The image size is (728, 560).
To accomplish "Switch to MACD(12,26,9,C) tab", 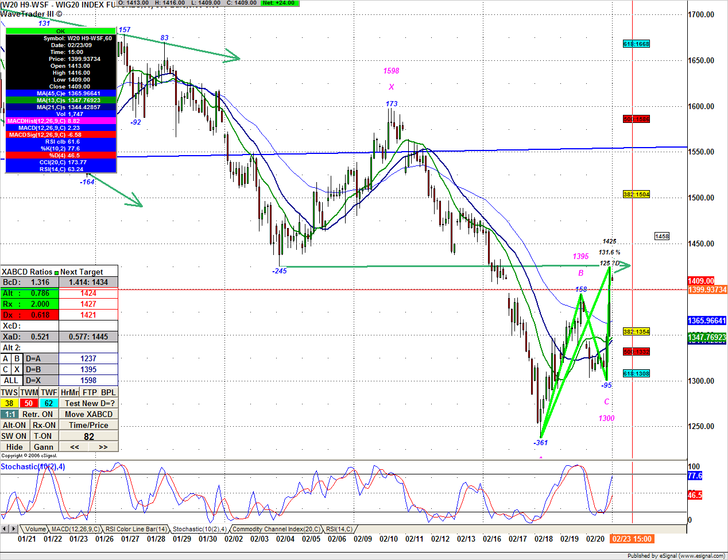I will [76, 529].
